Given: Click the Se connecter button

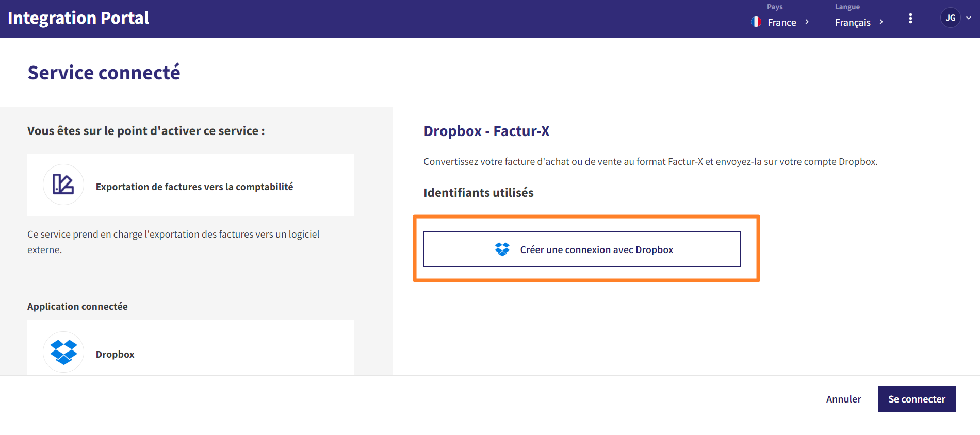Looking at the screenshot, I should (917, 399).
